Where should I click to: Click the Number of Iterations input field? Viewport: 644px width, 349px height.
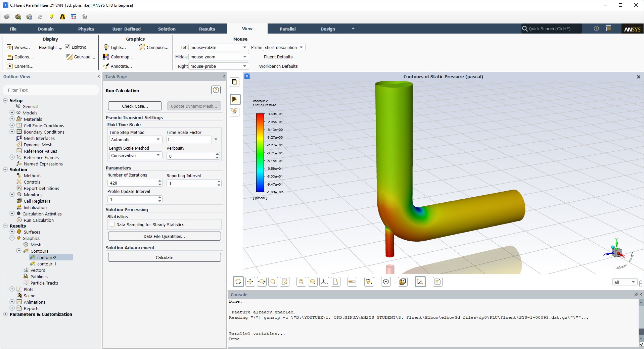pos(132,183)
